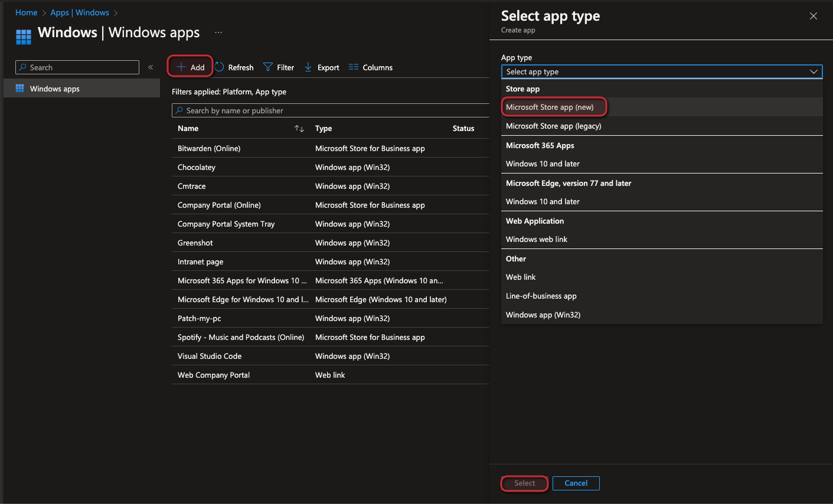The image size is (833, 504).
Task: Click Cancel to dismiss the app type pane
Action: coord(576,483)
